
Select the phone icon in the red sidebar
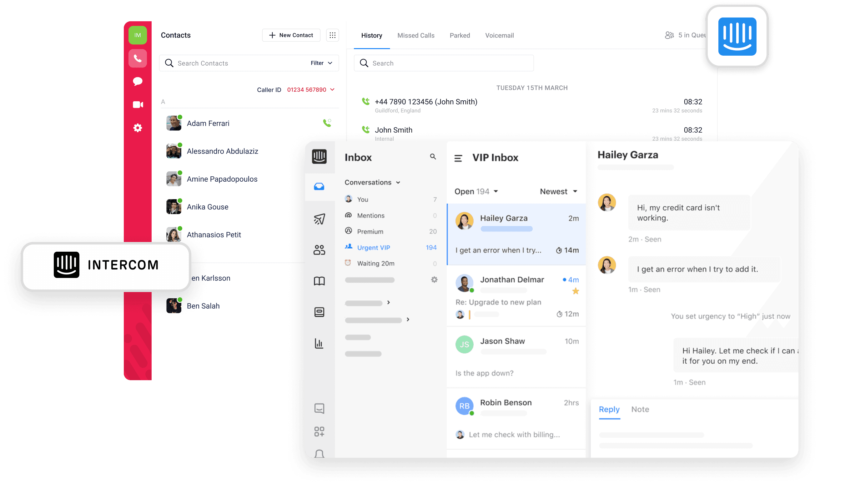click(x=138, y=58)
